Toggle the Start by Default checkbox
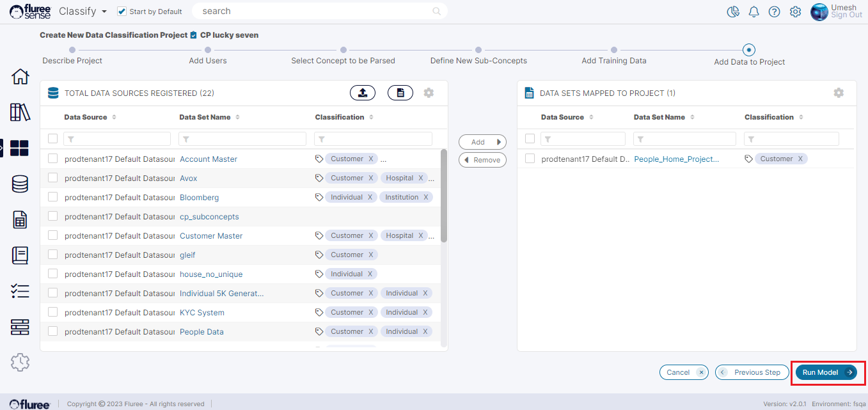868x410 pixels. pos(122,12)
